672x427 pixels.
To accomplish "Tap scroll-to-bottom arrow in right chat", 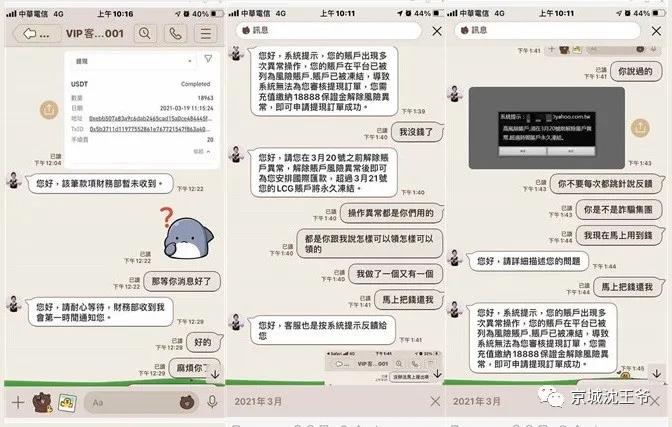I will point(656,373).
